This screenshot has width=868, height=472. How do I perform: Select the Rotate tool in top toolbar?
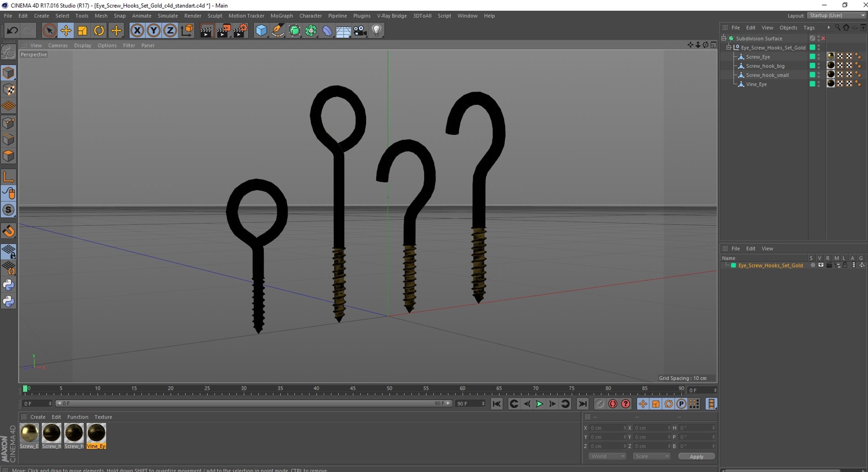[x=99, y=31]
